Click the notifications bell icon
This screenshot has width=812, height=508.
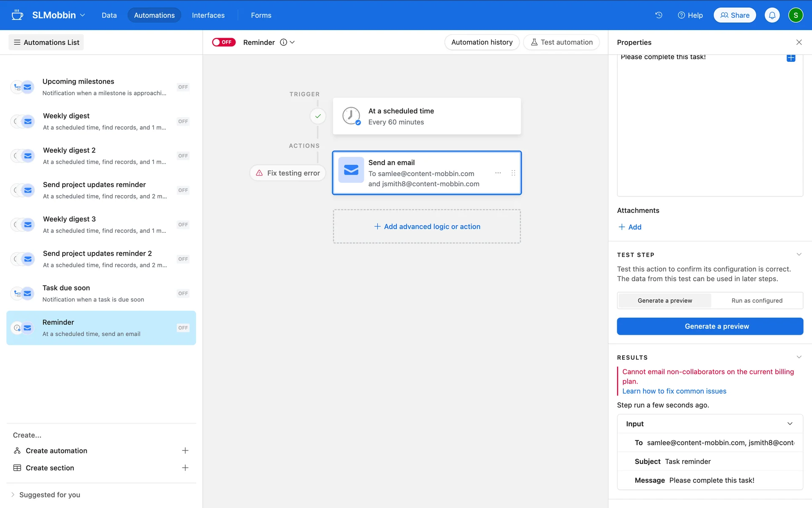[772, 15]
